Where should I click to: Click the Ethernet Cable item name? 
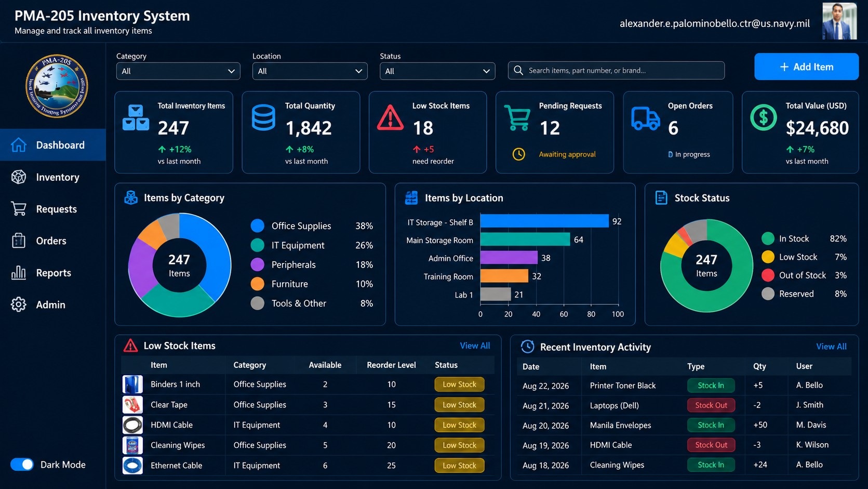(x=176, y=466)
